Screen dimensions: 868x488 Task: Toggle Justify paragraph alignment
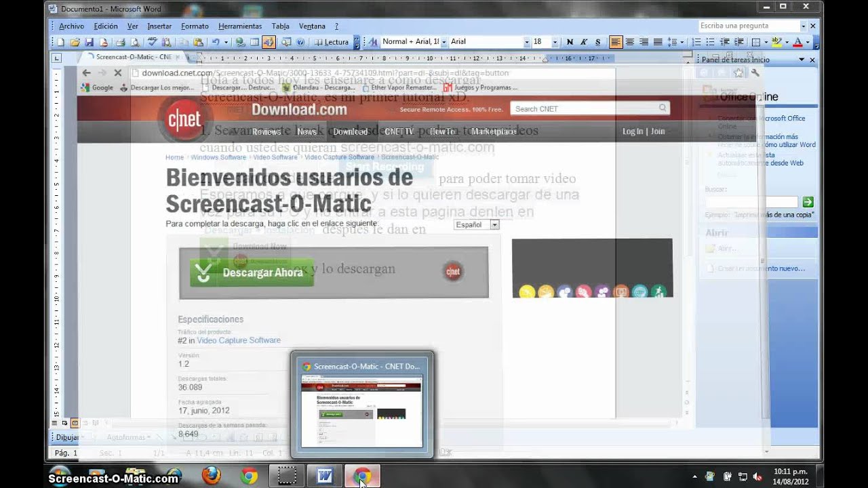click(x=658, y=42)
